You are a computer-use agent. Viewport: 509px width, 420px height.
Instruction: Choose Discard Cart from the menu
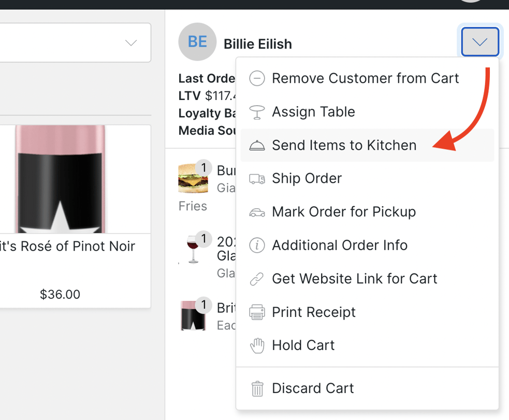click(313, 388)
